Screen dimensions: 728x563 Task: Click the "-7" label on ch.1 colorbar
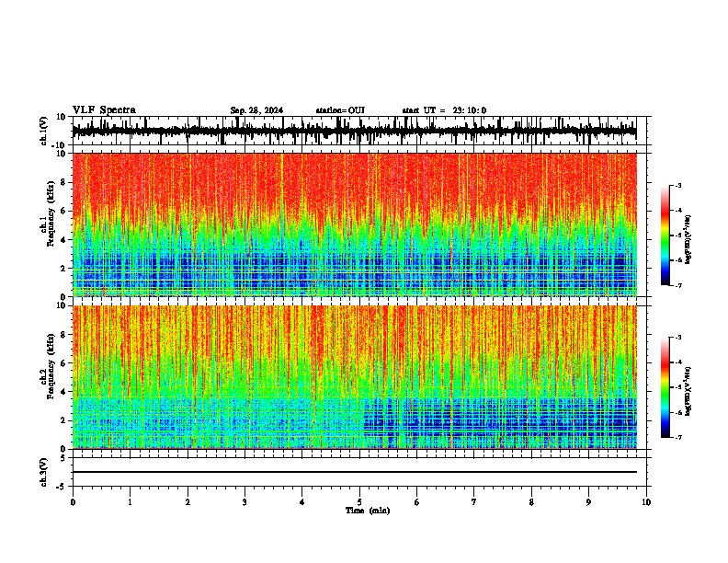[677, 285]
